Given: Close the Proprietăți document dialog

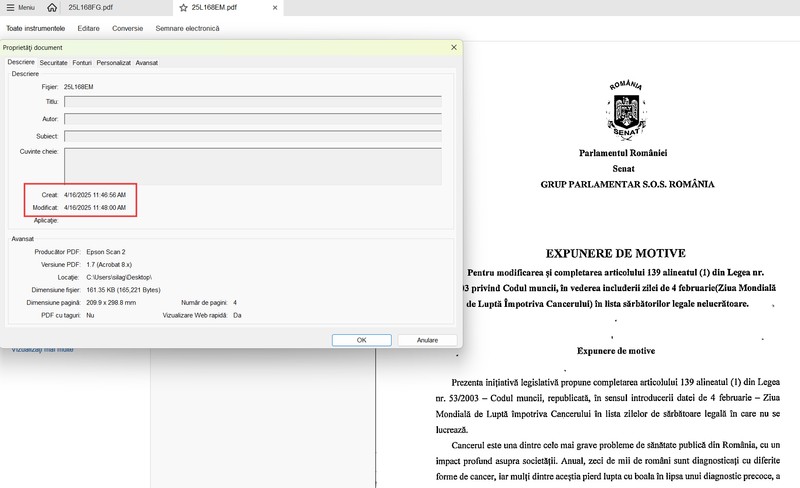Looking at the screenshot, I should 454,47.
